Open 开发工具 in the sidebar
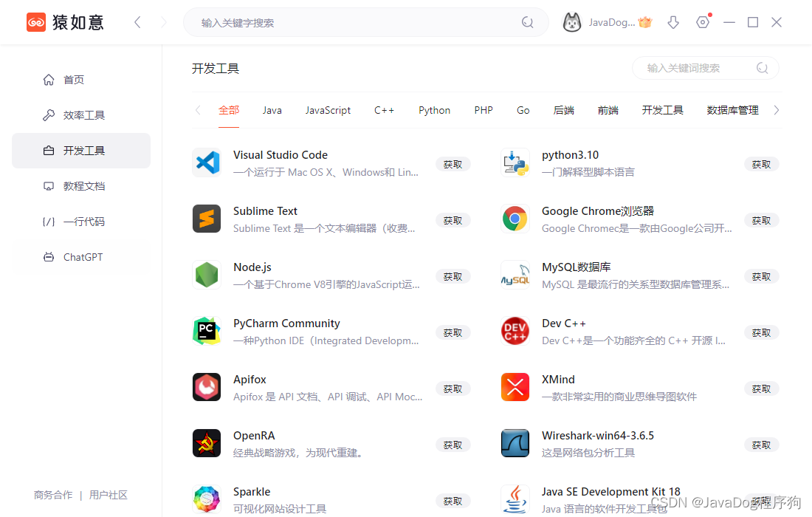Screen dimensions: 812x517 pos(81,151)
